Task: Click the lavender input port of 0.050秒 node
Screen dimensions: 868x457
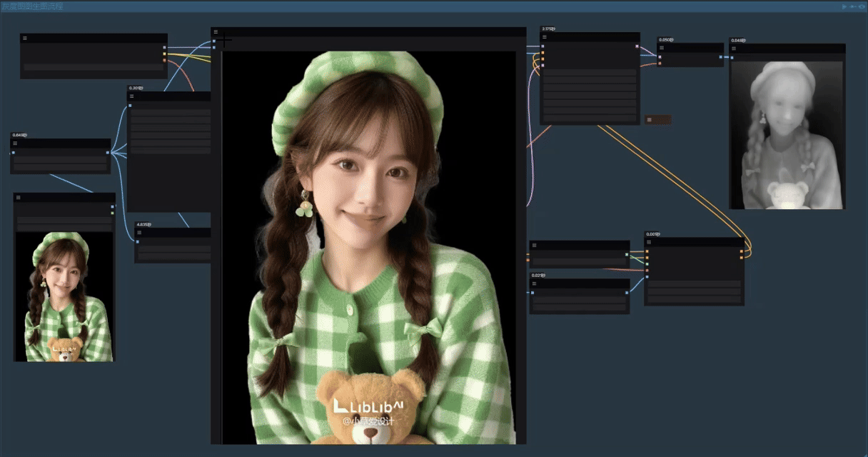Action: coord(660,56)
